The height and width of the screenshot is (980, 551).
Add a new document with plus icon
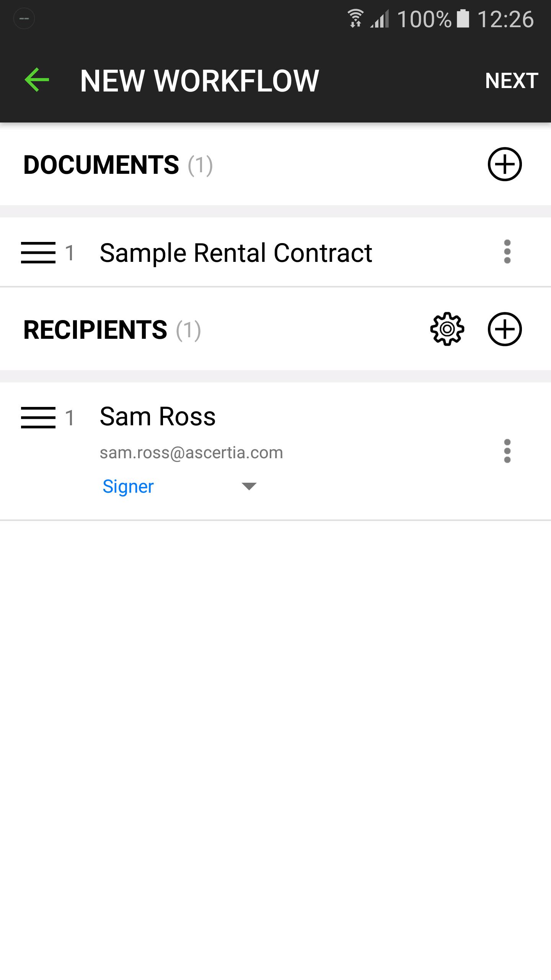[504, 164]
